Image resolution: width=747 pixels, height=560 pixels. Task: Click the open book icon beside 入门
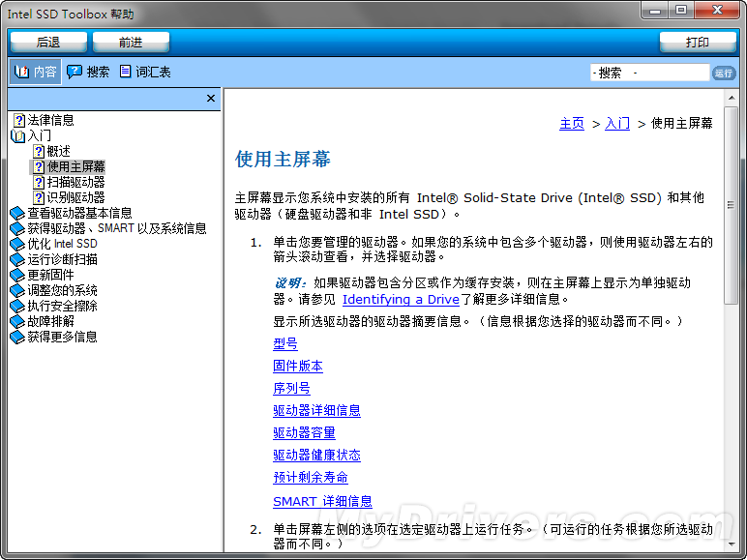[x=17, y=135]
